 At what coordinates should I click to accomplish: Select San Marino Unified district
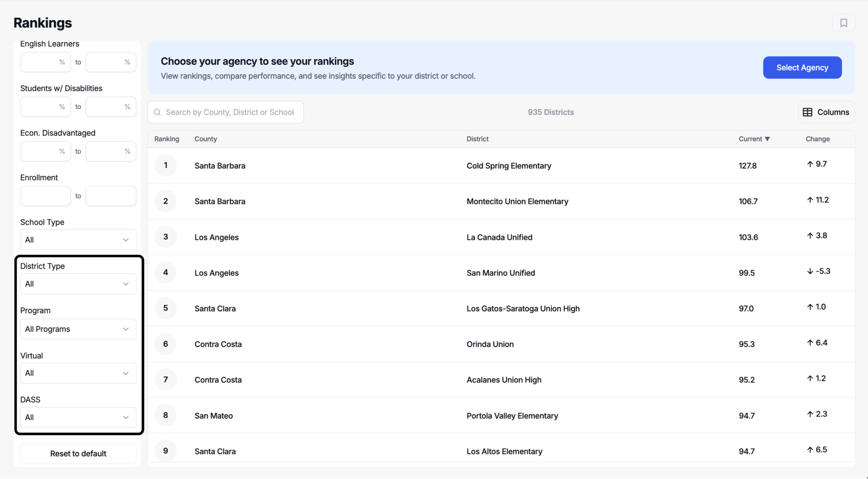tap(501, 273)
